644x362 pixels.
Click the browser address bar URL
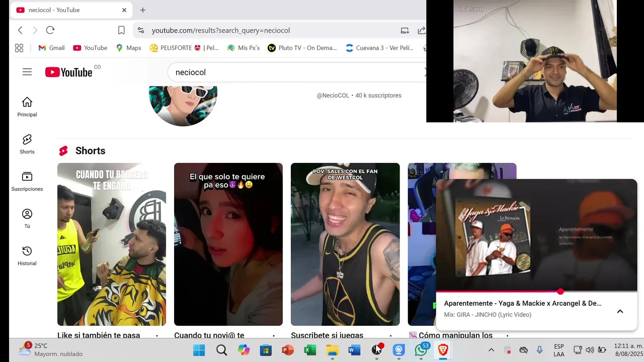pos(221,30)
